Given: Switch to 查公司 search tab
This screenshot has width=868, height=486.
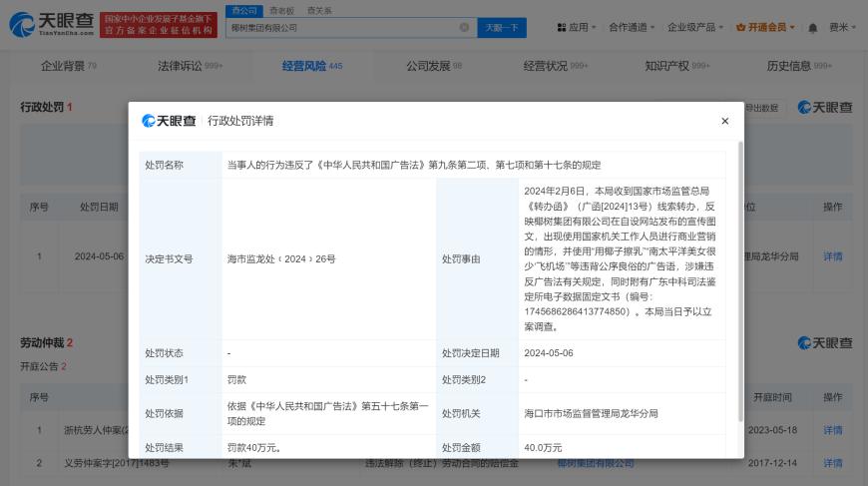Looking at the screenshot, I should click(244, 11).
